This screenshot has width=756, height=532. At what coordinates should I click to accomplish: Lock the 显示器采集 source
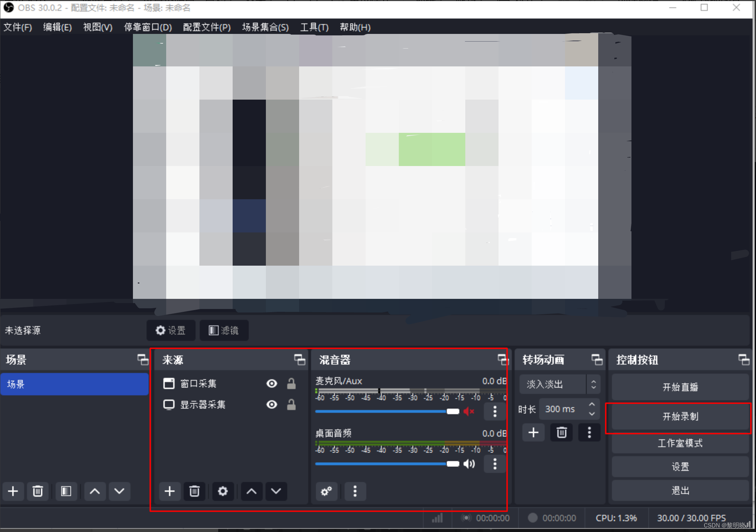pyautogui.click(x=291, y=404)
